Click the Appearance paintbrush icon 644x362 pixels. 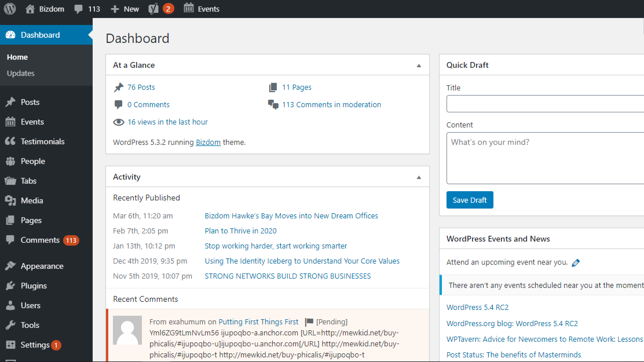tap(10, 266)
